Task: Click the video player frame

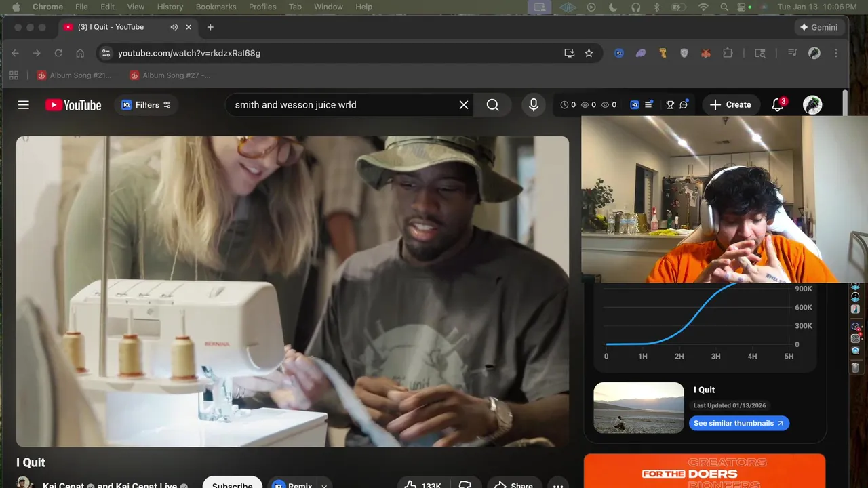Action: tap(292, 291)
